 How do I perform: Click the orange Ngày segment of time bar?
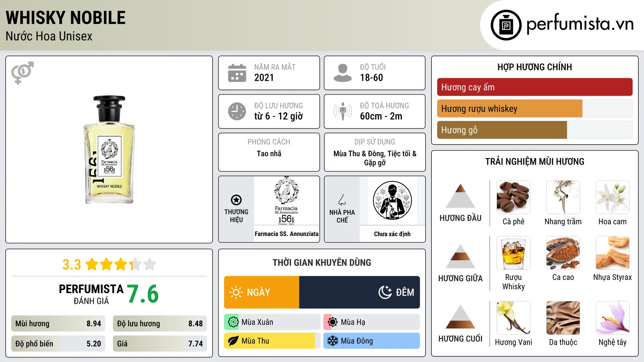point(262,292)
